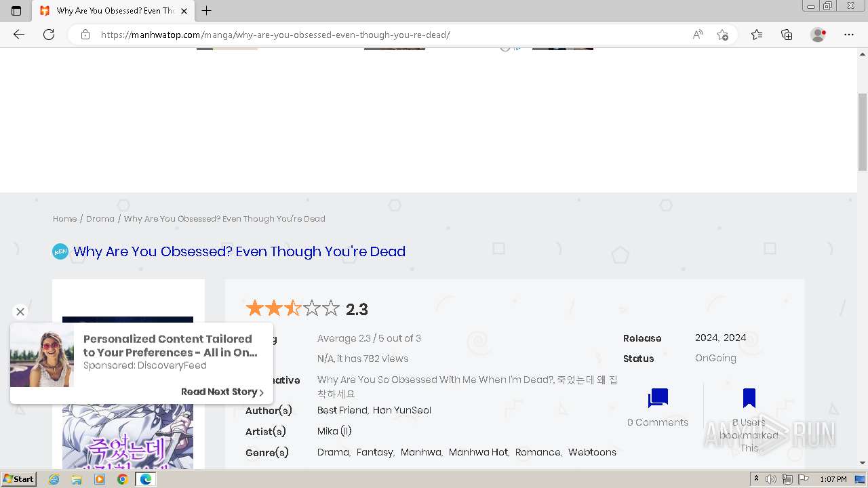This screenshot has width=868, height=488.
Task: Open network status tray icon
Action: click(x=787, y=479)
